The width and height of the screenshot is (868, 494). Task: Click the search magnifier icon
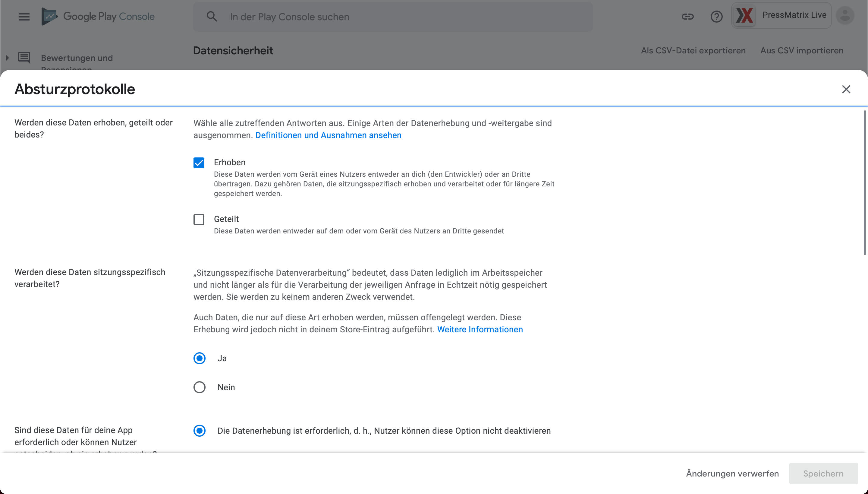coord(212,16)
